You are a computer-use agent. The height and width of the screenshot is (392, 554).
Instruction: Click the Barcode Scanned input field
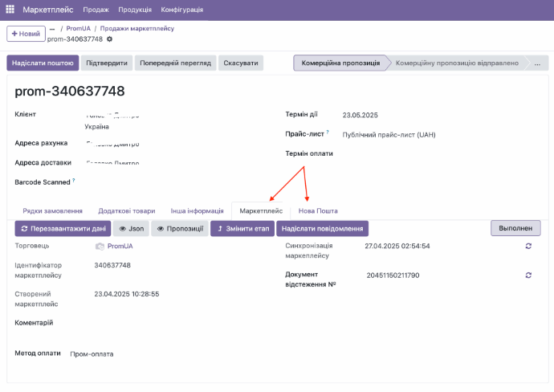178,182
